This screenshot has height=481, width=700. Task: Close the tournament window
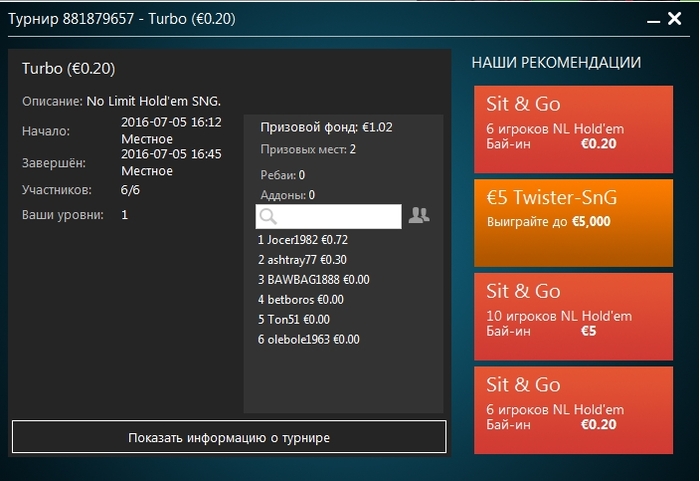click(x=674, y=18)
